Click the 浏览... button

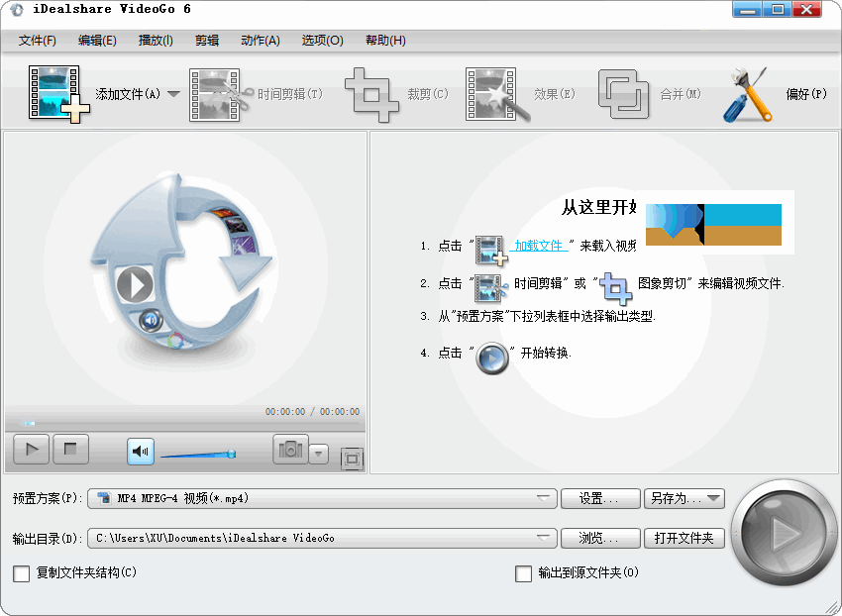click(x=600, y=538)
